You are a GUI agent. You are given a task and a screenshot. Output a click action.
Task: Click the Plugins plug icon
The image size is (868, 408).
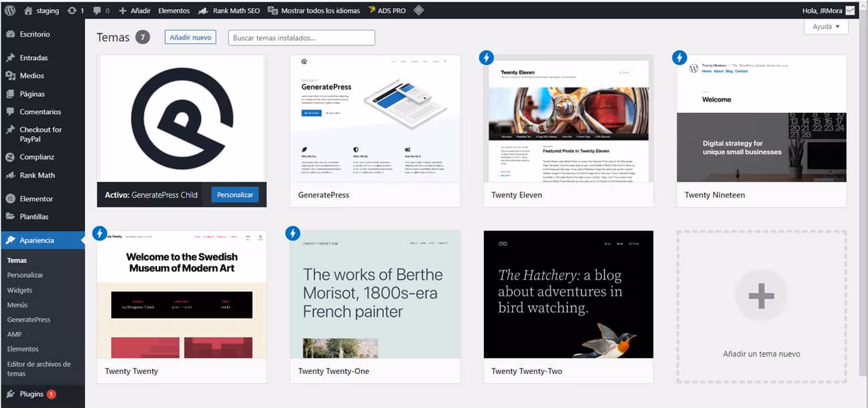pos(10,395)
